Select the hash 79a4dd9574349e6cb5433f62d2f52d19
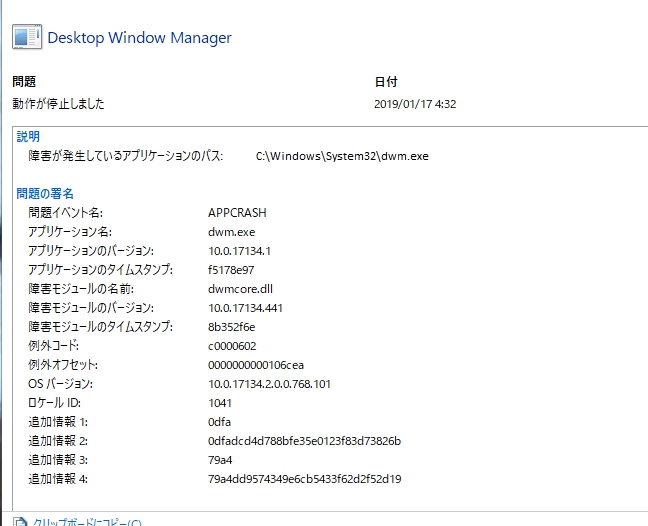Screen dimensions: 648x526 (x=305, y=479)
